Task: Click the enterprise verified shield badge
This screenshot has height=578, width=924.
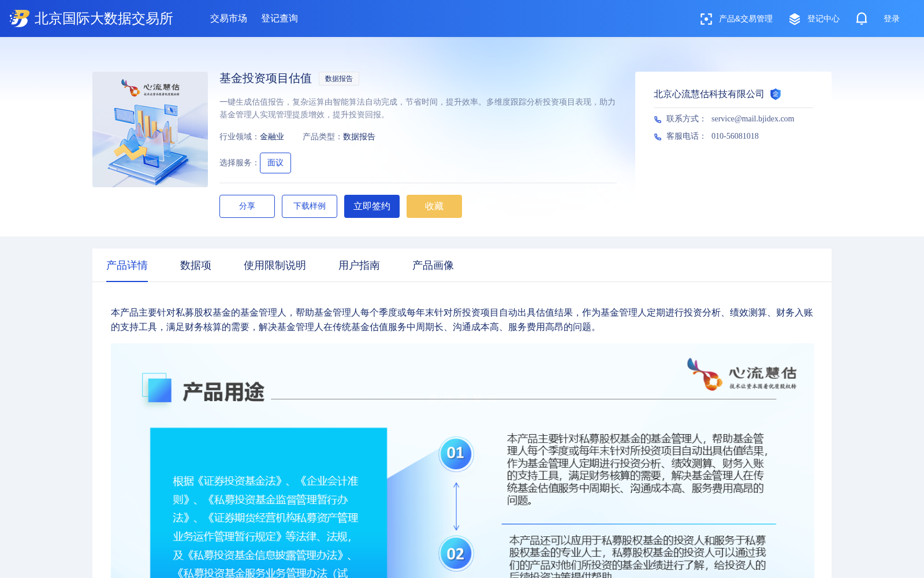Action: pos(776,94)
